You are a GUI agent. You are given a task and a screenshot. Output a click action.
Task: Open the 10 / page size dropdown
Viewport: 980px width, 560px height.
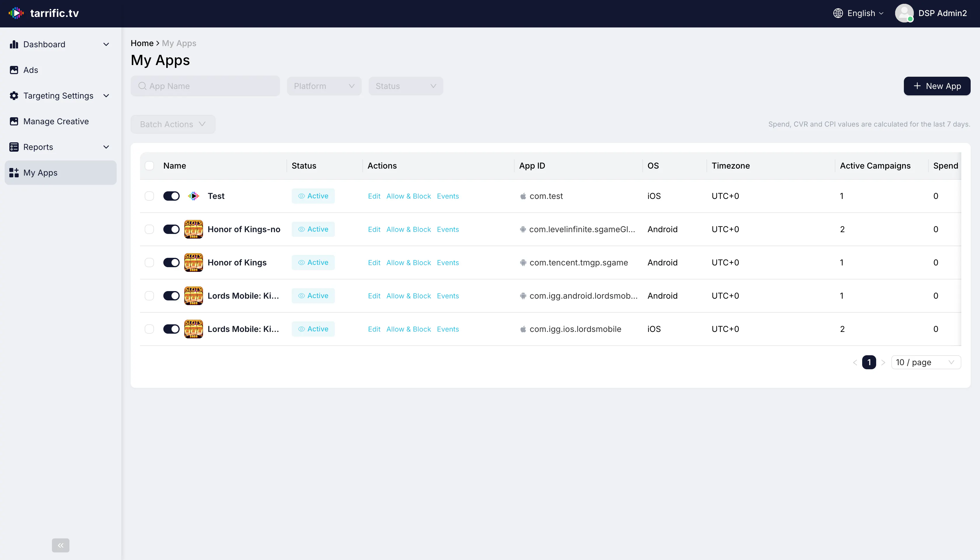pos(926,362)
